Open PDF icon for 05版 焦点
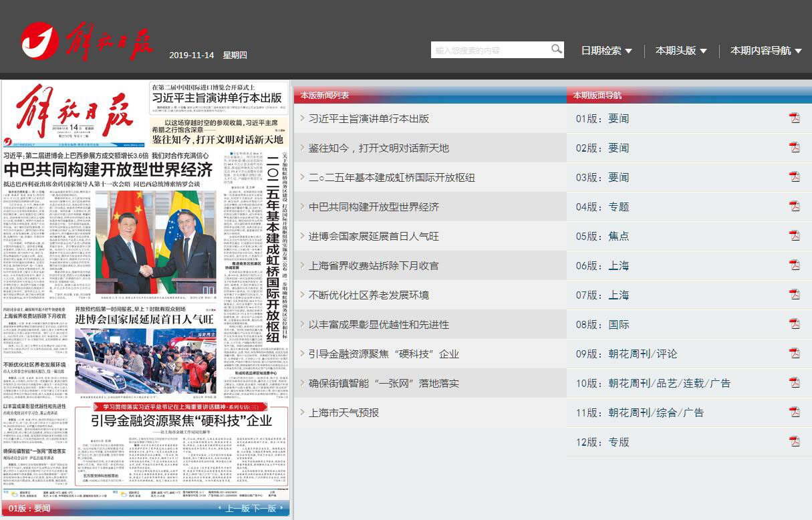 click(x=795, y=236)
